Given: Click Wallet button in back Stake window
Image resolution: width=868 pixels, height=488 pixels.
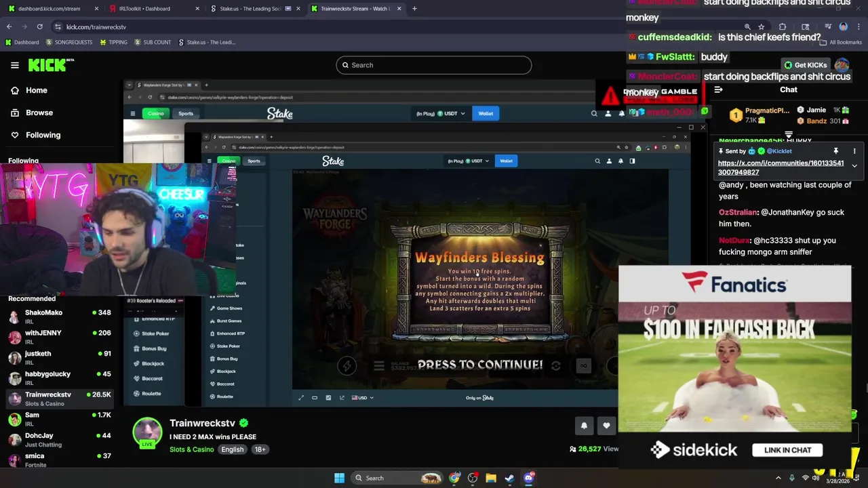Looking at the screenshot, I should [x=486, y=113].
